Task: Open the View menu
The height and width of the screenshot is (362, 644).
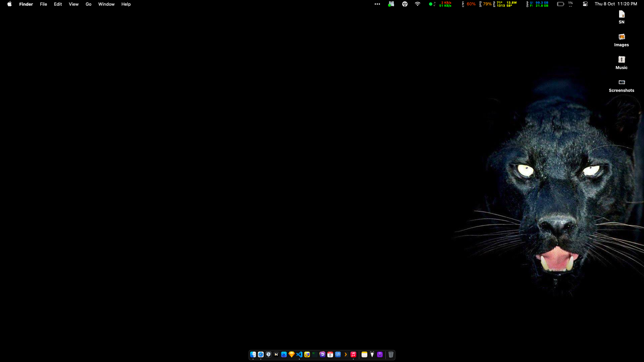Action: 73,4
